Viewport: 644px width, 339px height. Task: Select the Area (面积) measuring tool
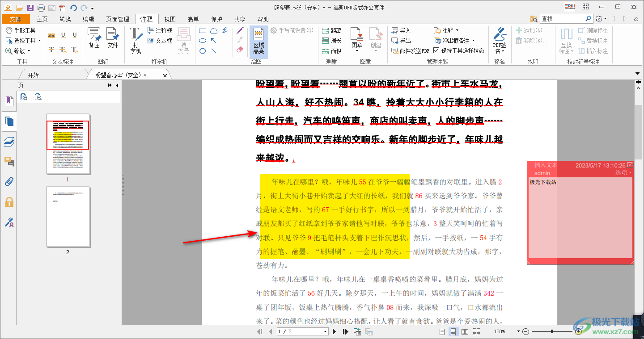(332, 51)
